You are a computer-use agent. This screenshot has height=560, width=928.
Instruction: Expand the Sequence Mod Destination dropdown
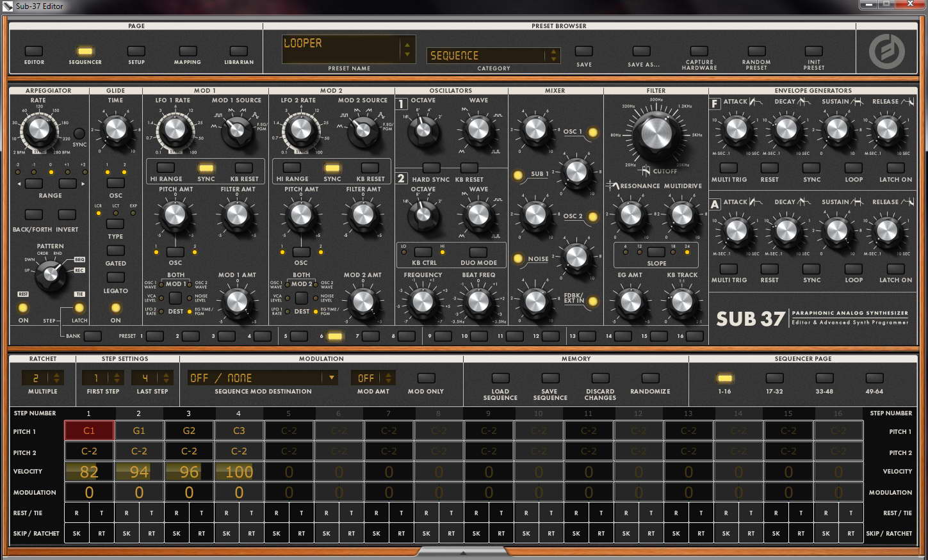click(x=331, y=378)
